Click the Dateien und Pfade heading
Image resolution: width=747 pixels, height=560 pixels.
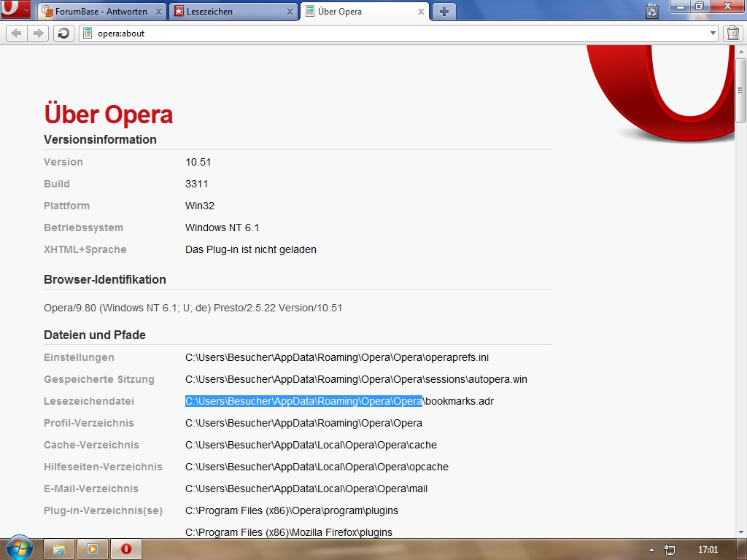[x=95, y=335]
